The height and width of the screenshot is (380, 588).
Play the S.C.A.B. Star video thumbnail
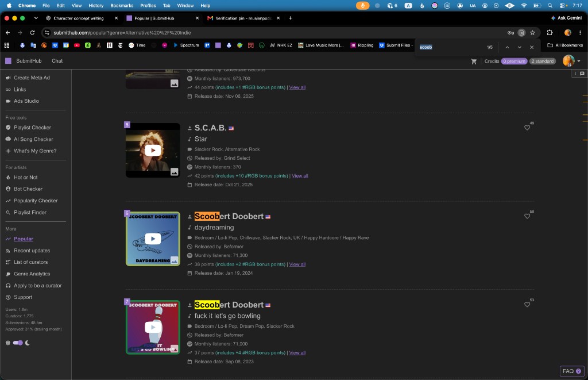click(x=153, y=150)
